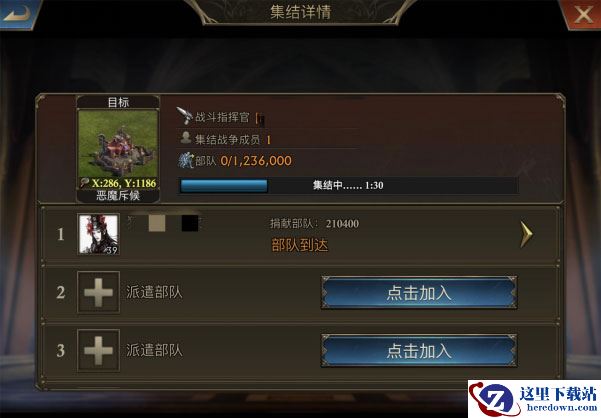Click the 派遣部队 label in slot 3

click(x=154, y=351)
